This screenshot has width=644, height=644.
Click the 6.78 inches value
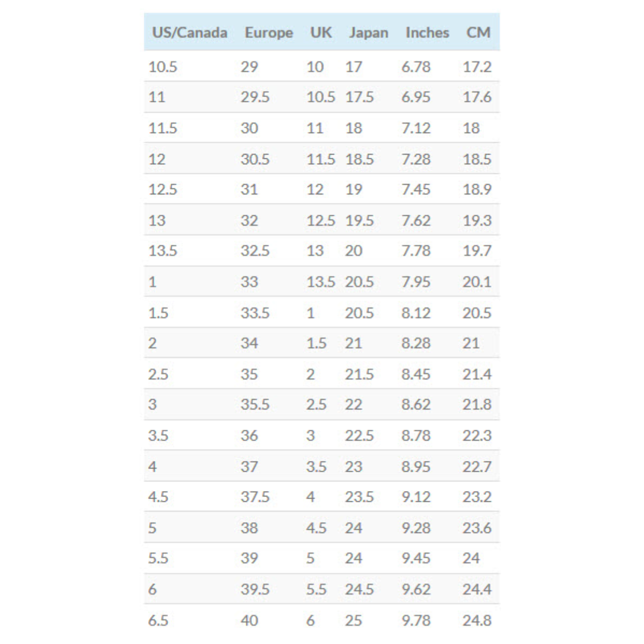(416, 67)
